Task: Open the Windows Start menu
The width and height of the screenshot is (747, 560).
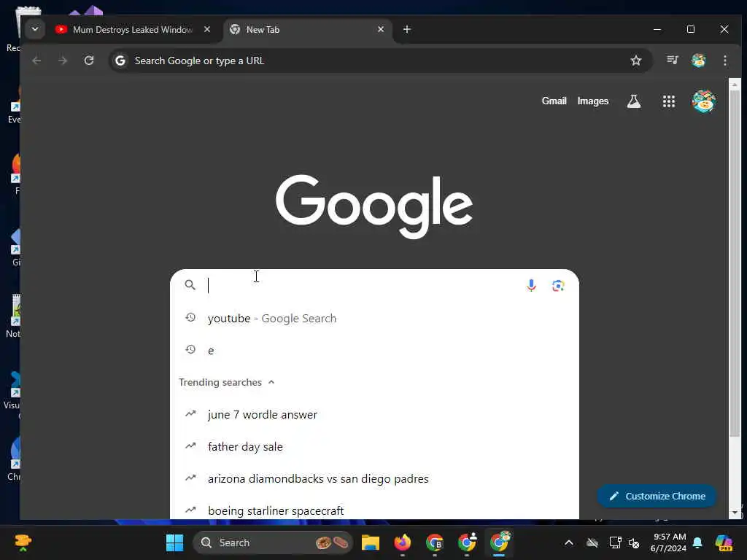Action: click(x=174, y=542)
